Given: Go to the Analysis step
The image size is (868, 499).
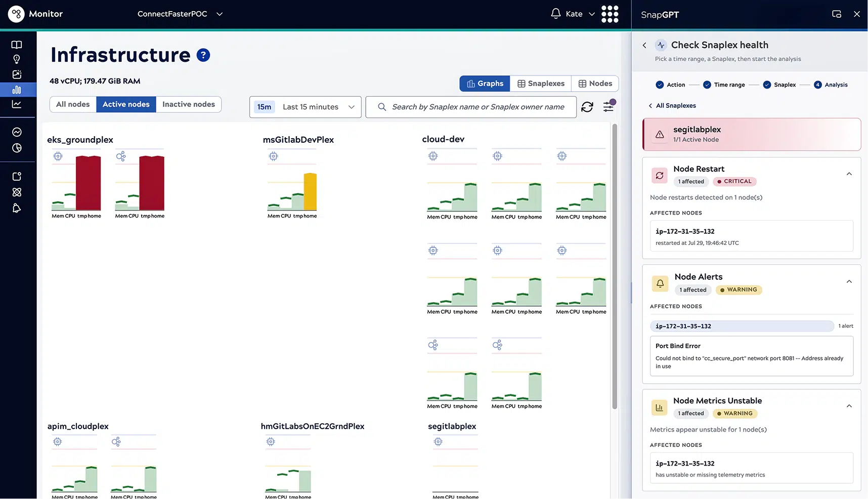Looking at the screenshot, I should coord(831,85).
